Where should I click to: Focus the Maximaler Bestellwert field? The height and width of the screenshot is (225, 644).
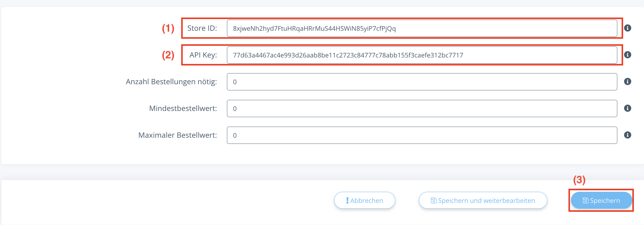422,135
